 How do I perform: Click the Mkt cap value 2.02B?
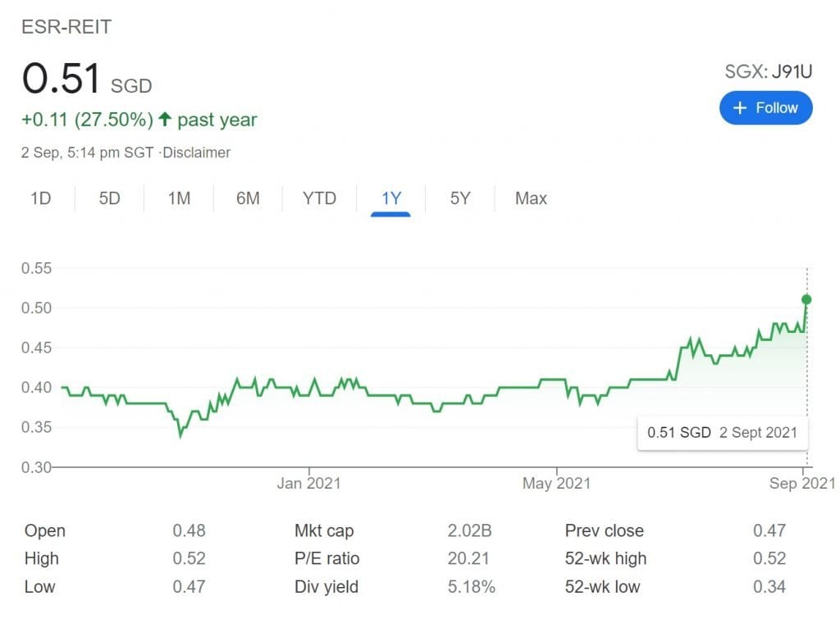(470, 530)
